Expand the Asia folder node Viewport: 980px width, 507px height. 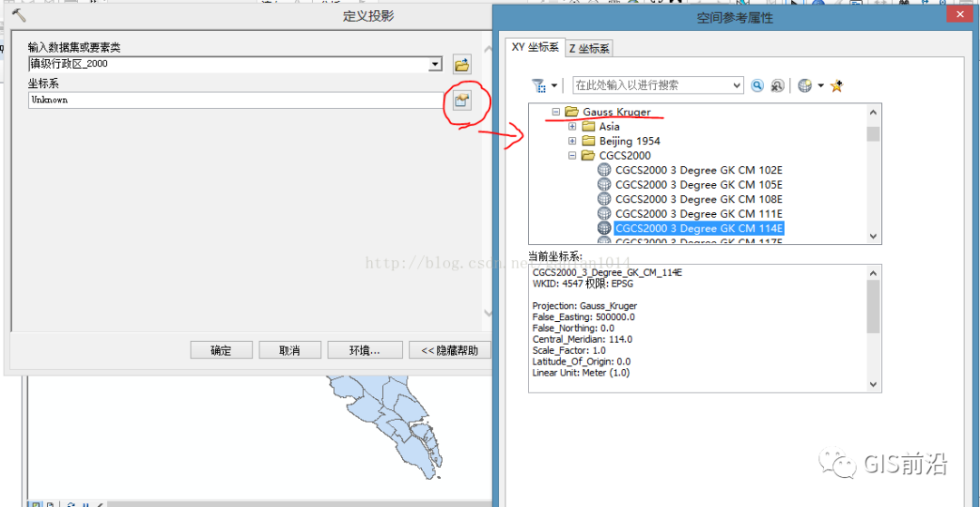[572, 127]
